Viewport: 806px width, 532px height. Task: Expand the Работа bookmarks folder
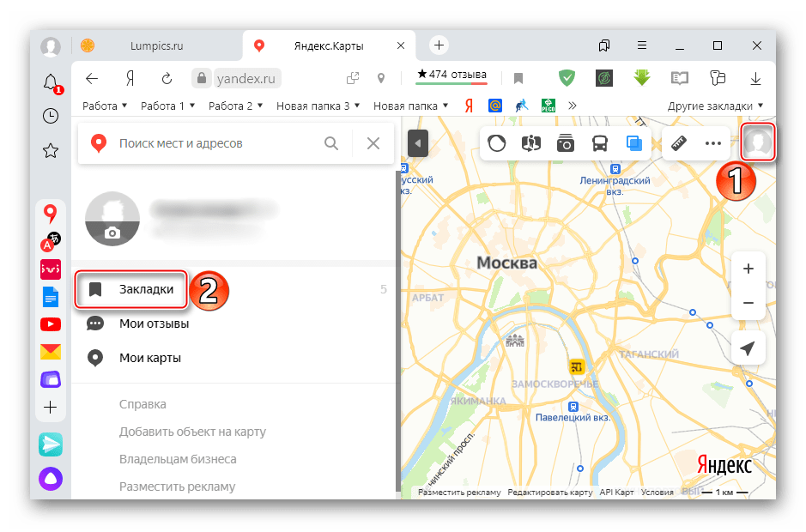pos(105,106)
